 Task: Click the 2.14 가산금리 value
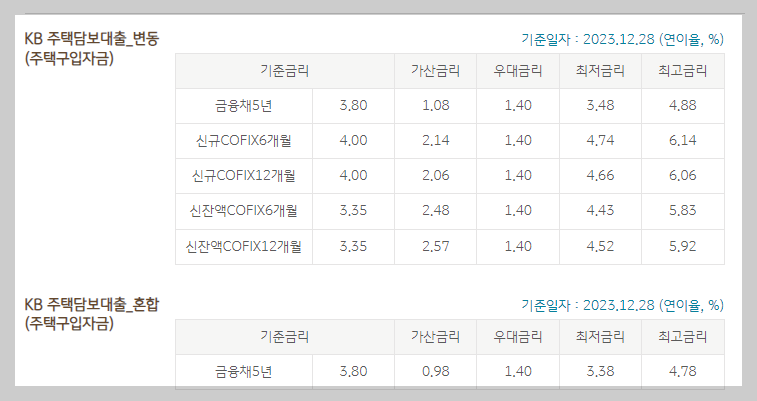(435, 140)
